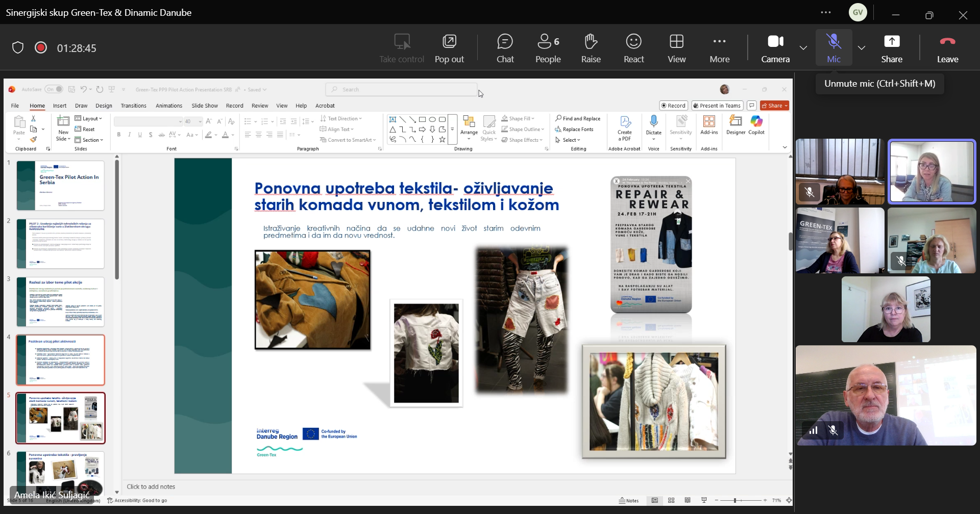The width and height of the screenshot is (980, 514).
Task: Toggle the Notes pane in the status bar
Action: pyautogui.click(x=629, y=500)
